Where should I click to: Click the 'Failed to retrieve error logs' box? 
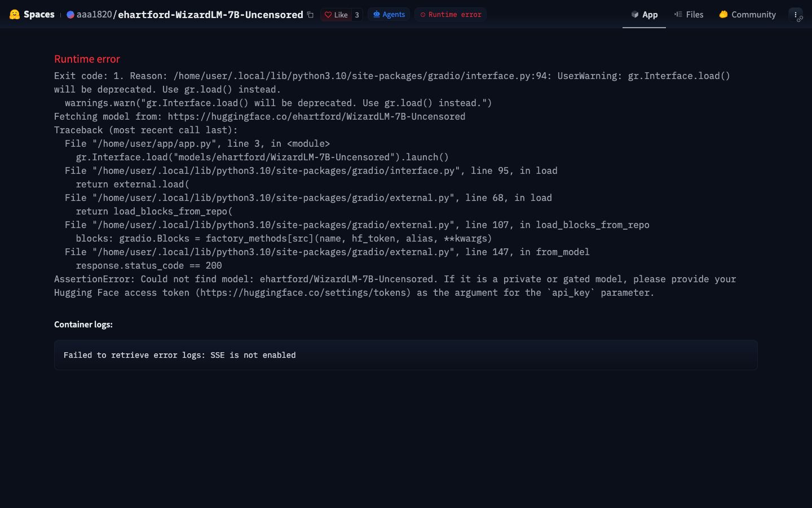tap(405, 355)
